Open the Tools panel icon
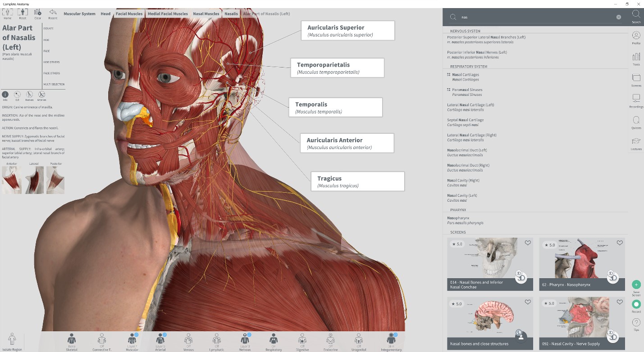This screenshot has height=352, width=644. pos(636,57)
